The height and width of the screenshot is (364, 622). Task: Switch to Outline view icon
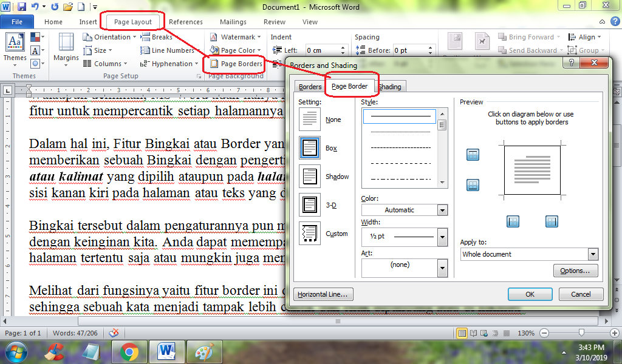click(x=496, y=333)
